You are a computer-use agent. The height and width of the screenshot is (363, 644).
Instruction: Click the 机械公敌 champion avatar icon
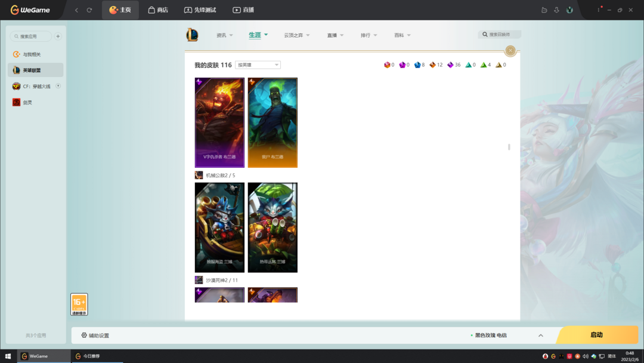pos(199,175)
